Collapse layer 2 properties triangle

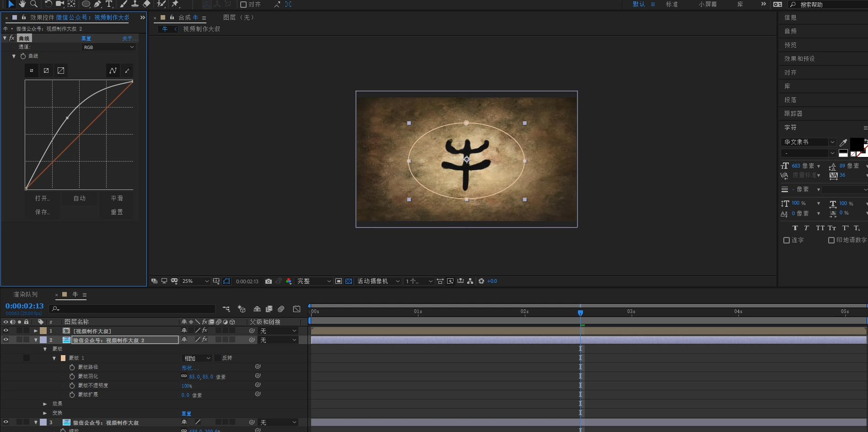point(36,340)
